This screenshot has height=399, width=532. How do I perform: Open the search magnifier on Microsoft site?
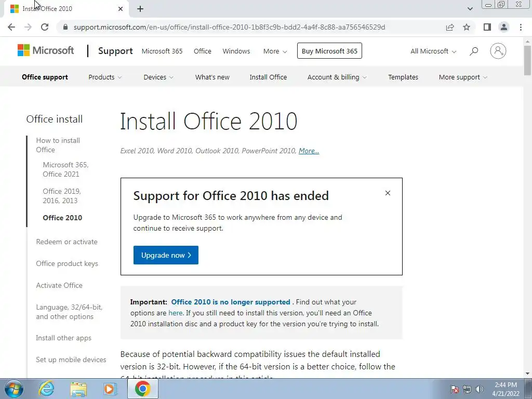tap(474, 51)
